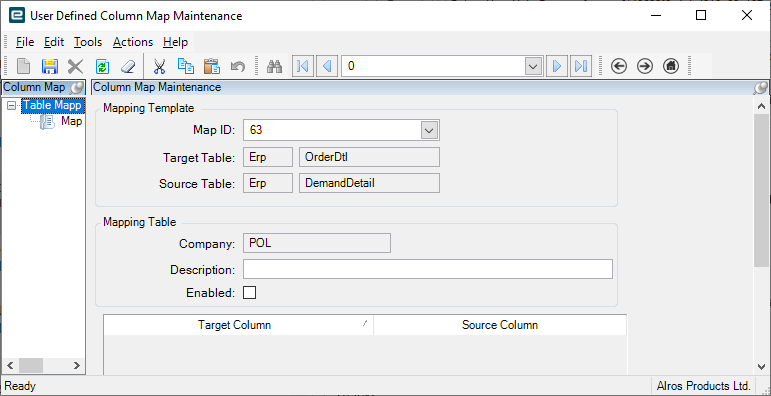Click the Description input field

point(428,270)
